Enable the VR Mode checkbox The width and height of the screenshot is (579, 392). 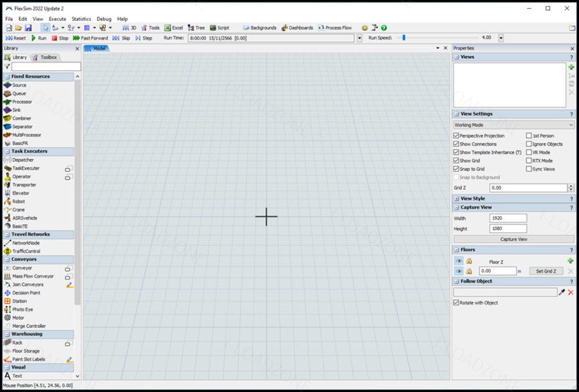tap(529, 152)
